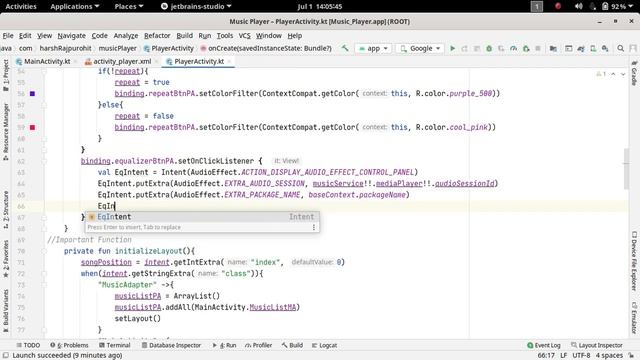Viewport: 640px width, 360px height.
Task: Click the completion popup three-dots options icon
Action: (x=313, y=227)
